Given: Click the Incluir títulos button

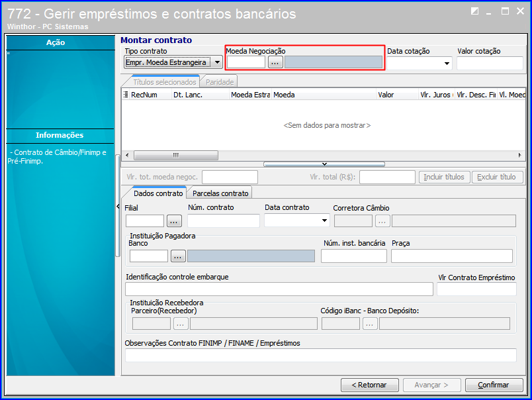Looking at the screenshot, I should coord(444,177).
